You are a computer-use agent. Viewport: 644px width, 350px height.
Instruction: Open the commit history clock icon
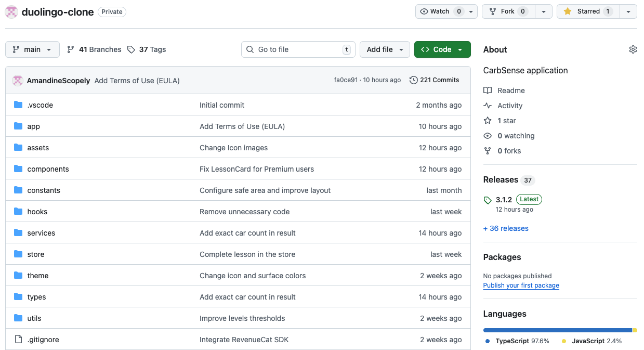click(x=413, y=80)
